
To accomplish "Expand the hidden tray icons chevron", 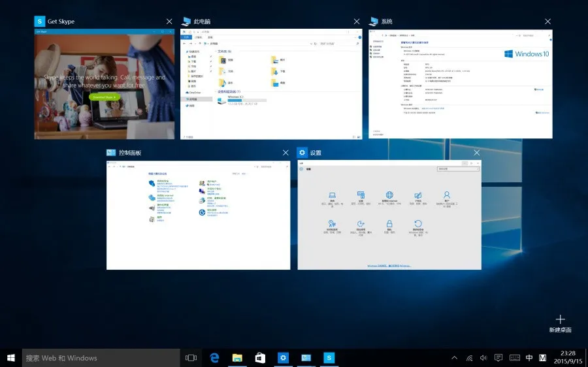I will pos(455,358).
